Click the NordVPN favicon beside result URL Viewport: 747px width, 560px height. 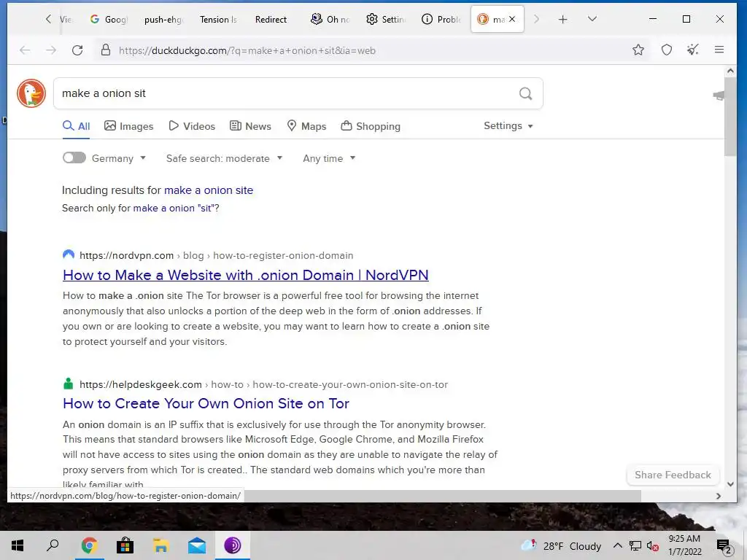69,254
